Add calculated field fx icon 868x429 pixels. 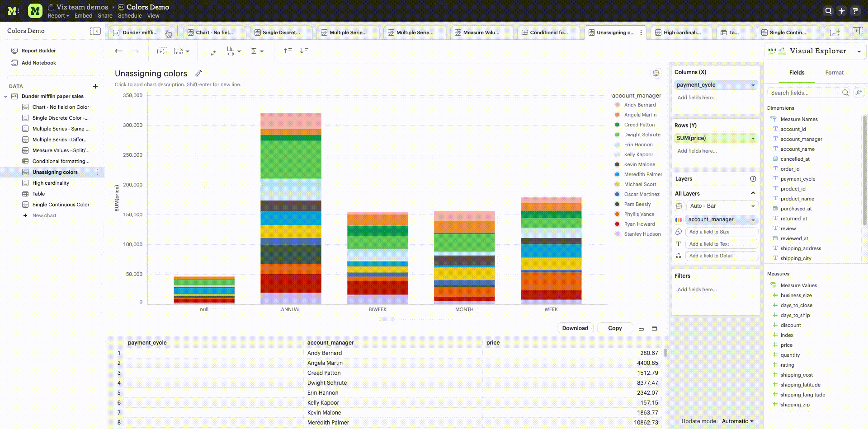(859, 93)
